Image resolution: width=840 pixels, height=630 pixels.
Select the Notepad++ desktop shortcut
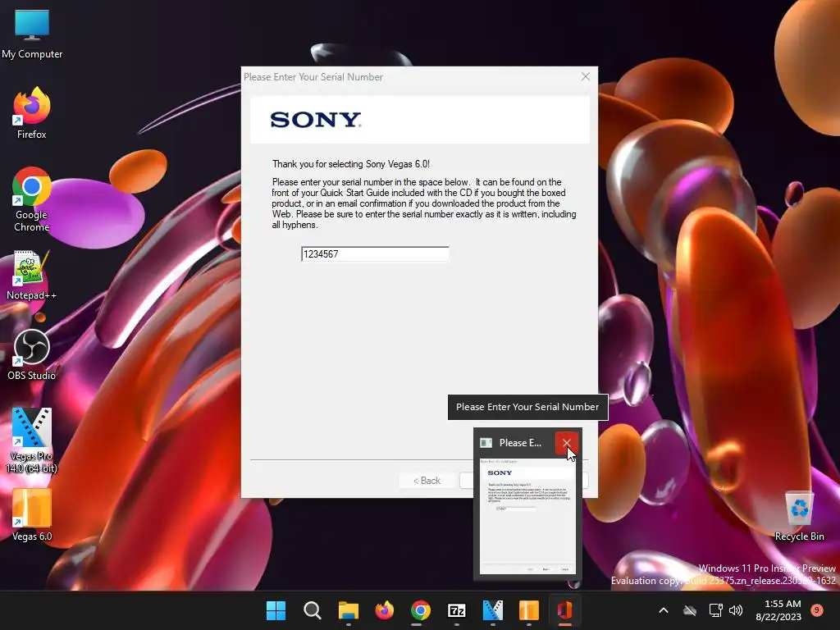tap(32, 276)
